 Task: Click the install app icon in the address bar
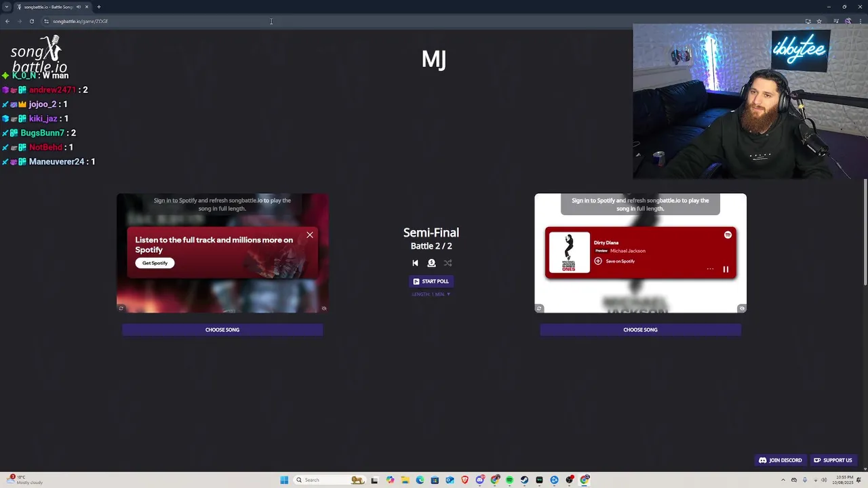click(808, 21)
